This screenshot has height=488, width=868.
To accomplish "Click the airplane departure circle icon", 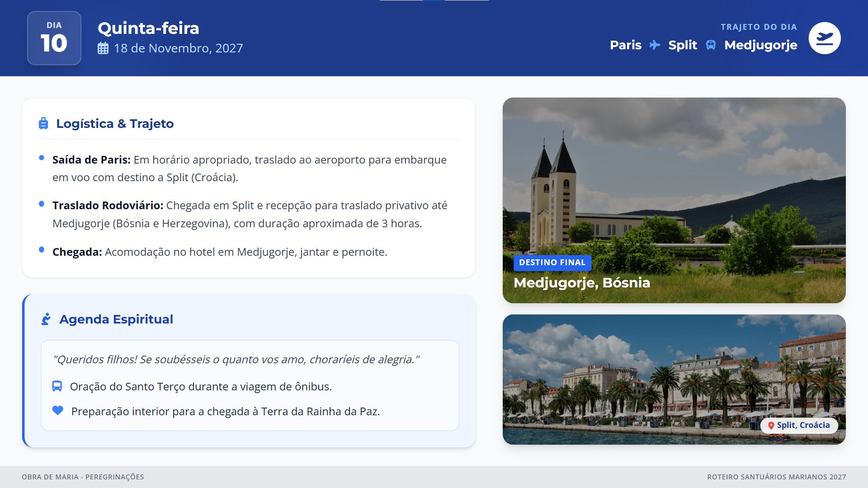I will pos(824,38).
